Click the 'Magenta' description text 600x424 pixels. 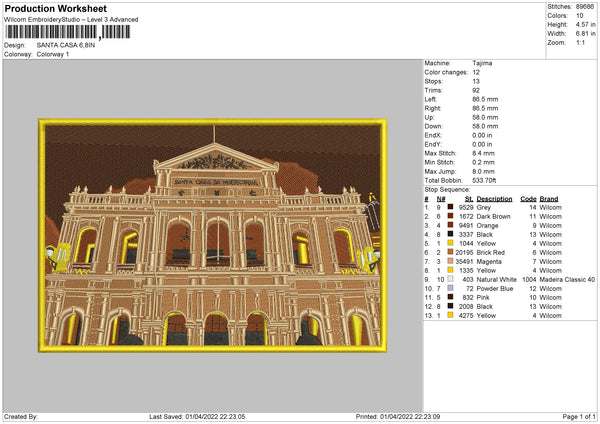(489, 261)
